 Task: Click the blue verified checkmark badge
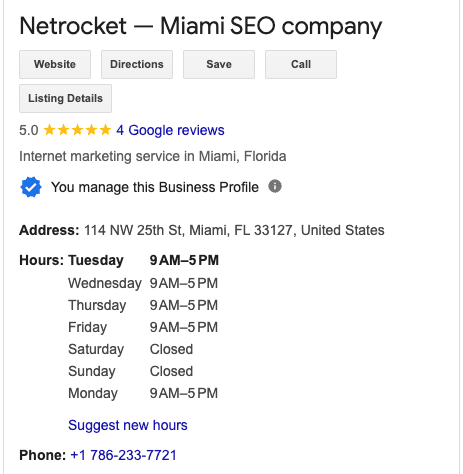31,187
